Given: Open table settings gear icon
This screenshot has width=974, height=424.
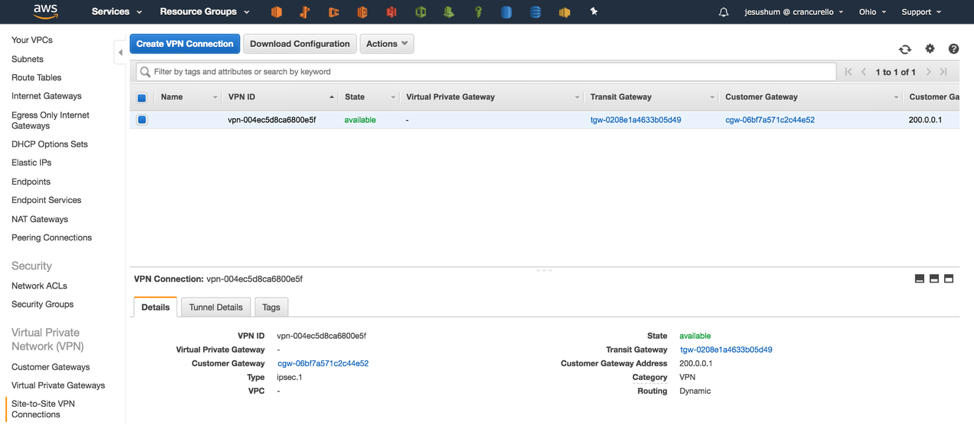Looking at the screenshot, I should pyautogui.click(x=930, y=48).
